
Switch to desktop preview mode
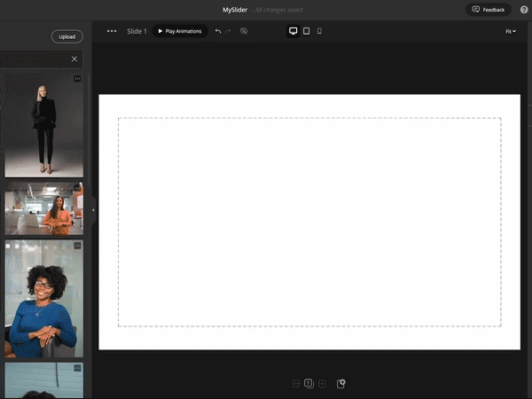(x=293, y=31)
